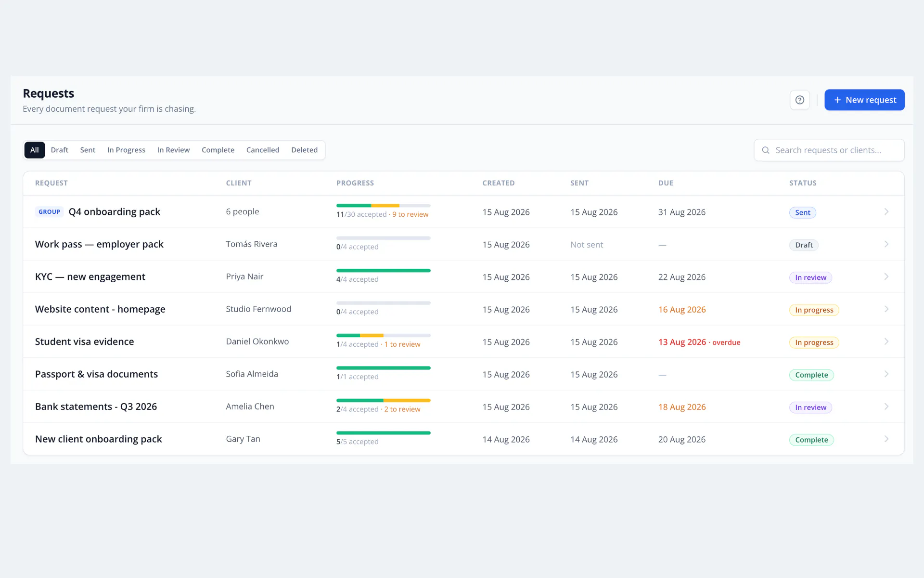Open Work pass — employer pack row chevron
The image size is (924, 578).
click(x=886, y=244)
